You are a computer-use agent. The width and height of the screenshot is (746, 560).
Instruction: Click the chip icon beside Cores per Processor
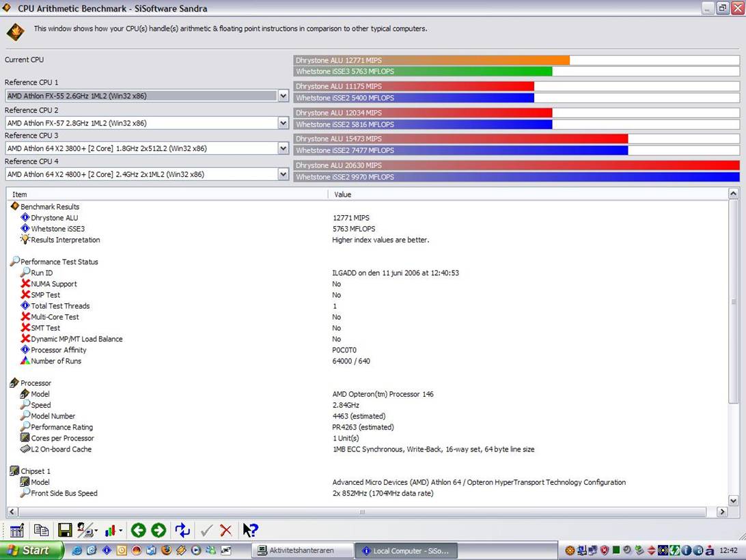click(x=25, y=438)
